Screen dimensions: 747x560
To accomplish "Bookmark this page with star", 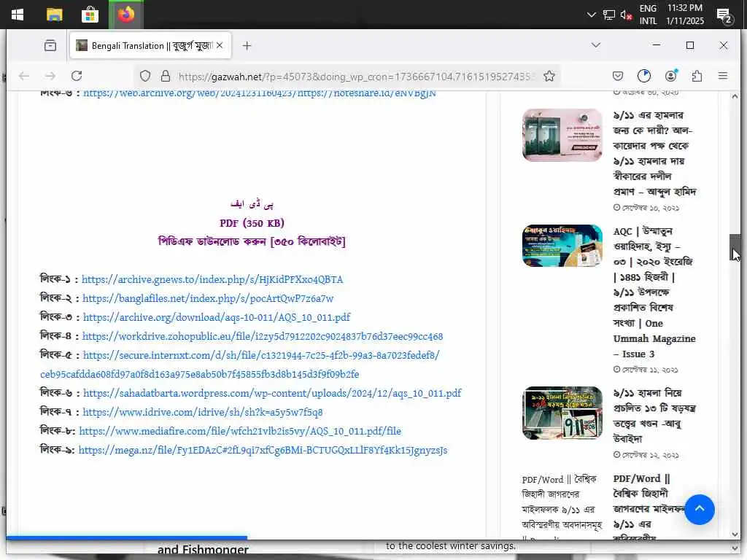I will click(549, 76).
